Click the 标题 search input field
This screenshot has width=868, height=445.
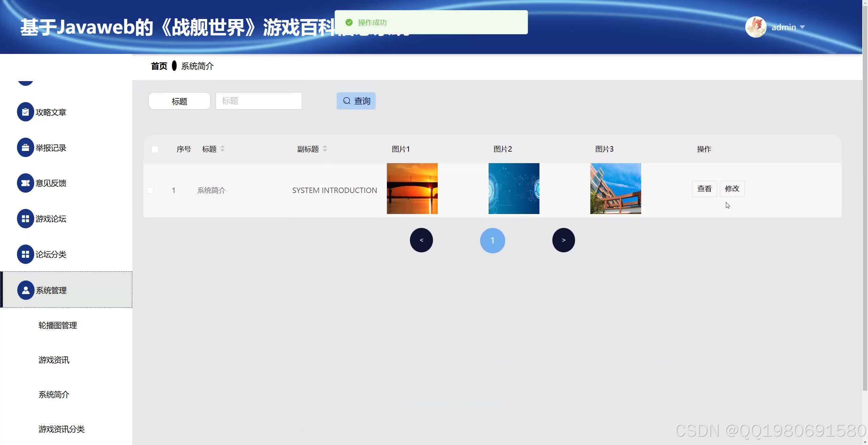pyautogui.click(x=258, y=100)
